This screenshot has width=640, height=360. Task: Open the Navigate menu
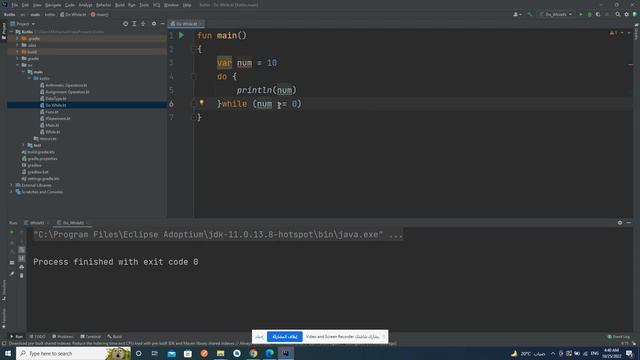(53, 5)
